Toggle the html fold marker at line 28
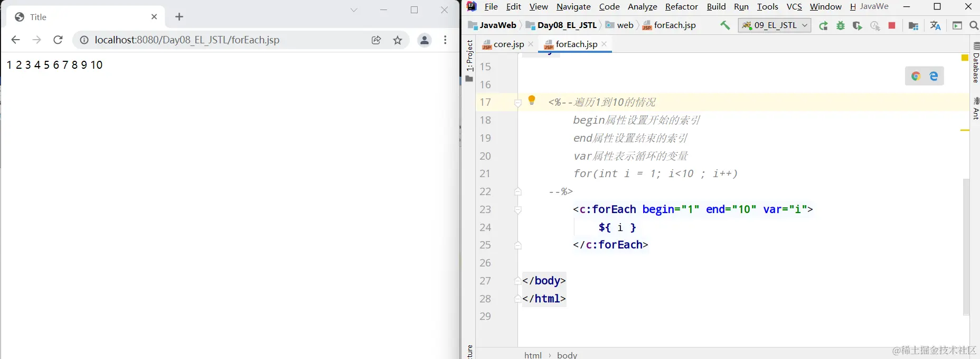 (518, 299)
